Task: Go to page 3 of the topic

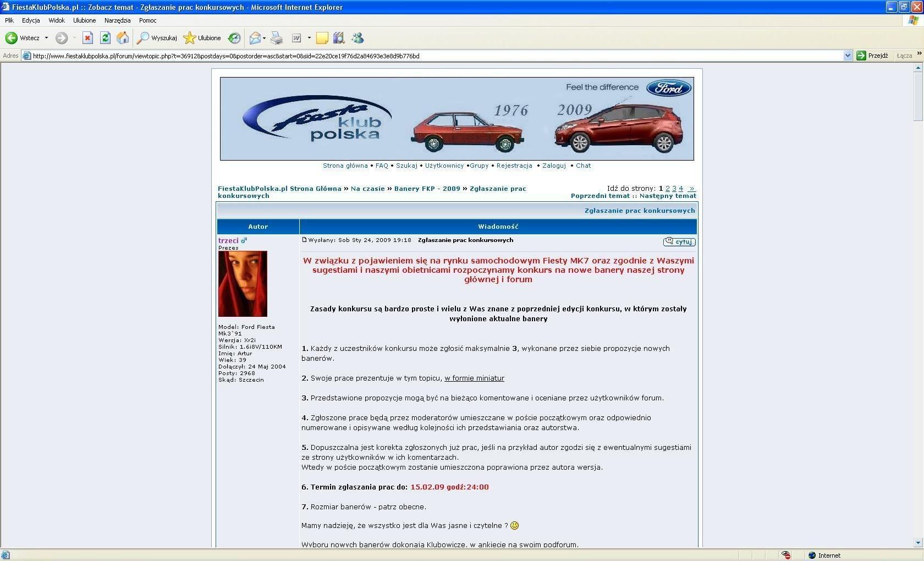Action: point(674,189)
